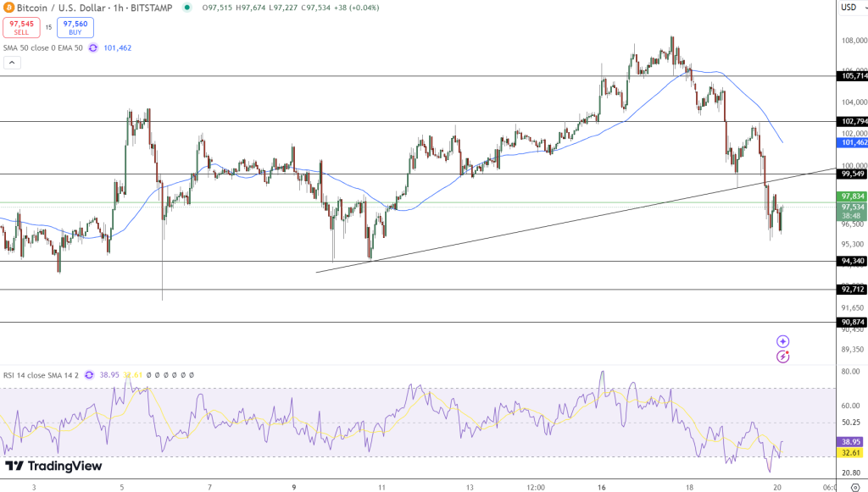Screen dimensions: 868x492
Task: Select the 99,549 horizontal line price label
Action: 853,174
